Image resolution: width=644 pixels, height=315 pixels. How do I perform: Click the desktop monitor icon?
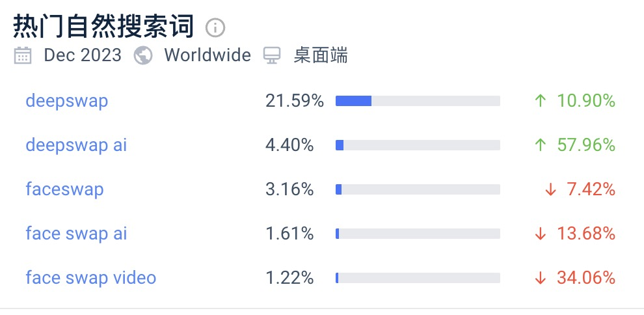pos(272,55)
